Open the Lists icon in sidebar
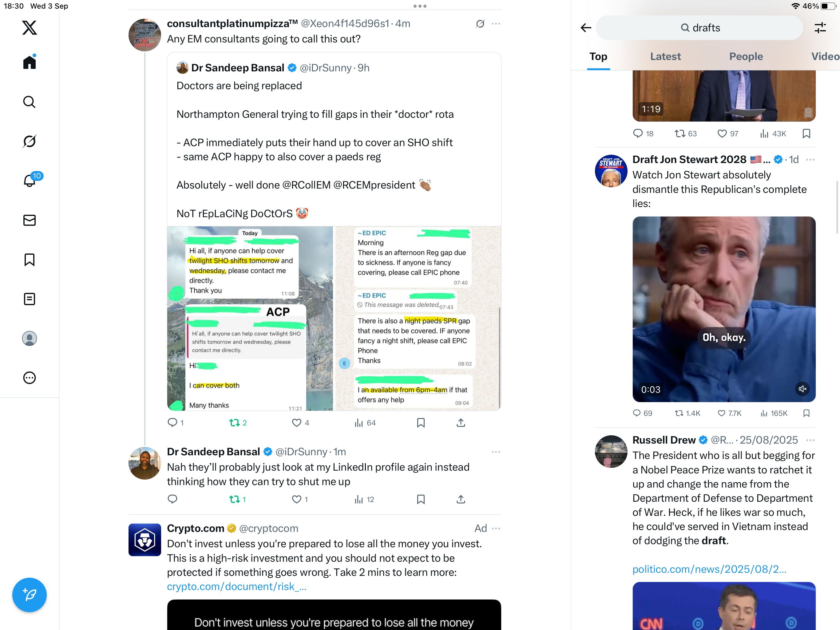This screenshot has width=840, height=630. [29, 299]
